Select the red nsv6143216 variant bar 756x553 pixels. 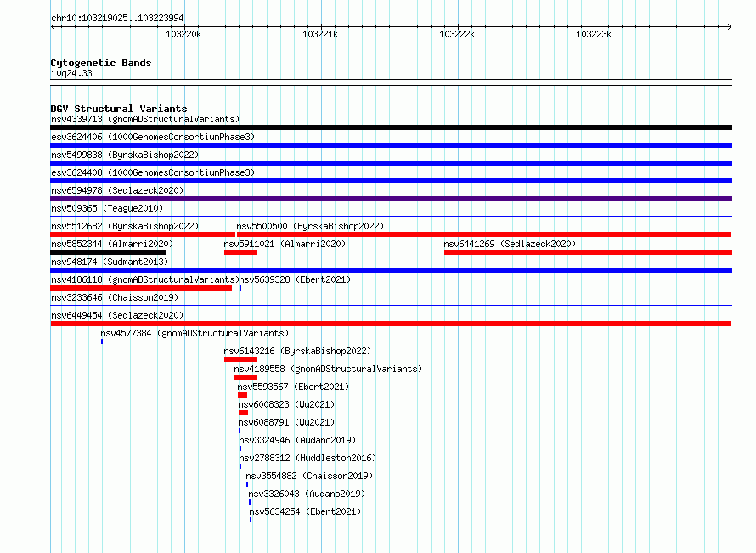tap(240, 359)
